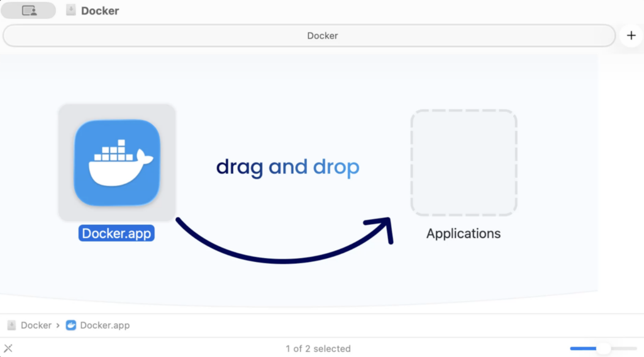Click the crossed tools icon in status bar
Viewport: 644px width, 357px height.
click(8, 348)
